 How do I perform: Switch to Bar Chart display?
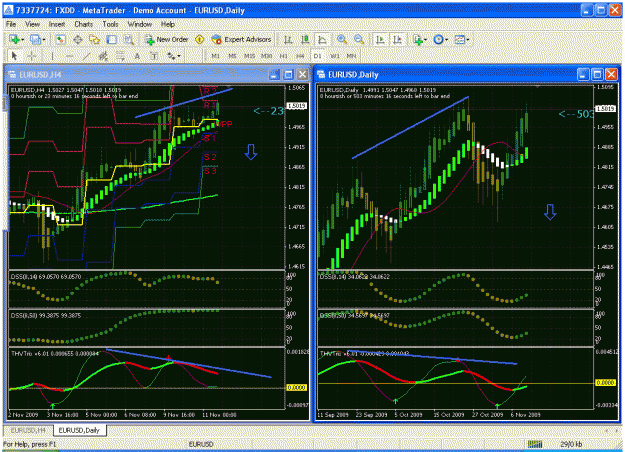(x=288, y=39)
